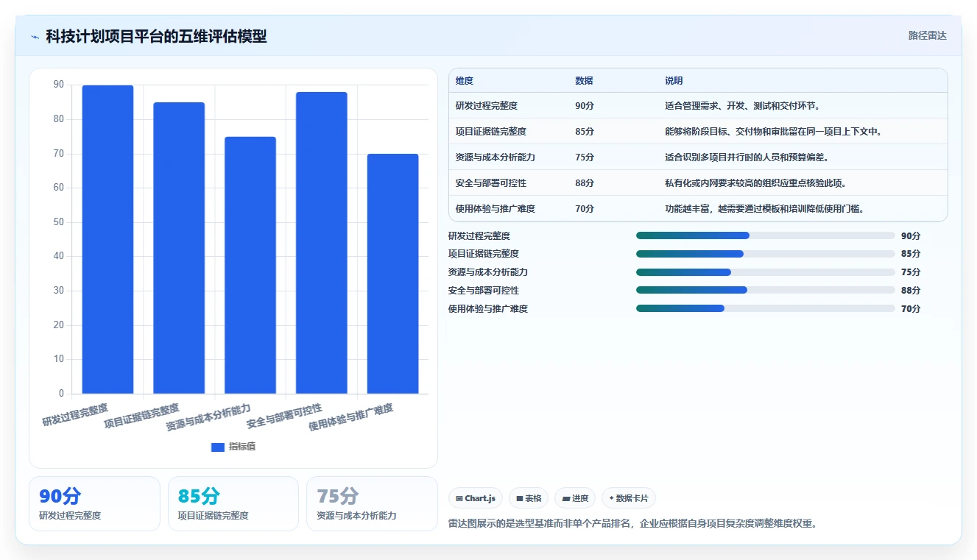Select the 项目证据链完整度 cell in the table

(491, 132)
